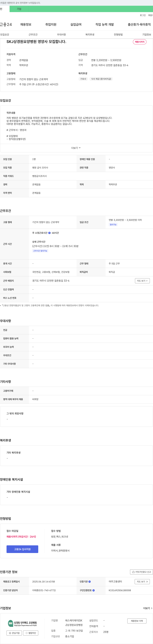The image size is (153, 644).
Task: Click the 상경원 인터메드 요양병원 logo
Action: click(22, 623)
